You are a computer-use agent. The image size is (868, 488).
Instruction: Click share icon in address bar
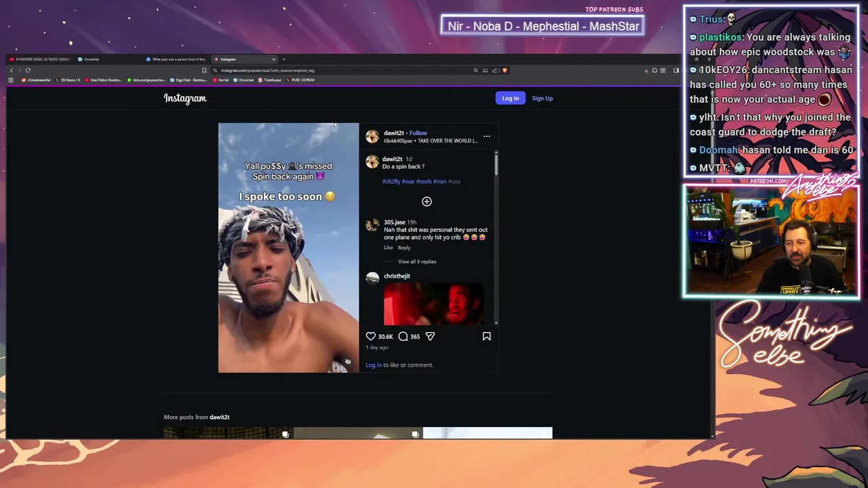click(x=495, y=70)
